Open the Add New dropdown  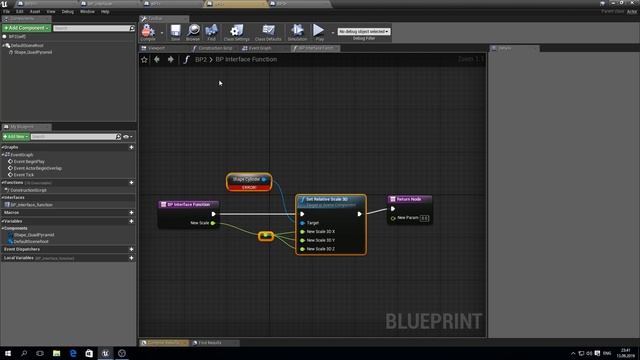[16, 136]
